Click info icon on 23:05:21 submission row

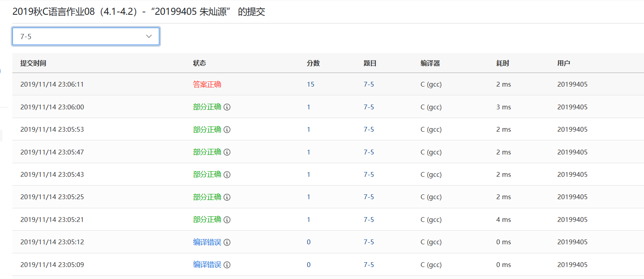click(x=227, y=220)
